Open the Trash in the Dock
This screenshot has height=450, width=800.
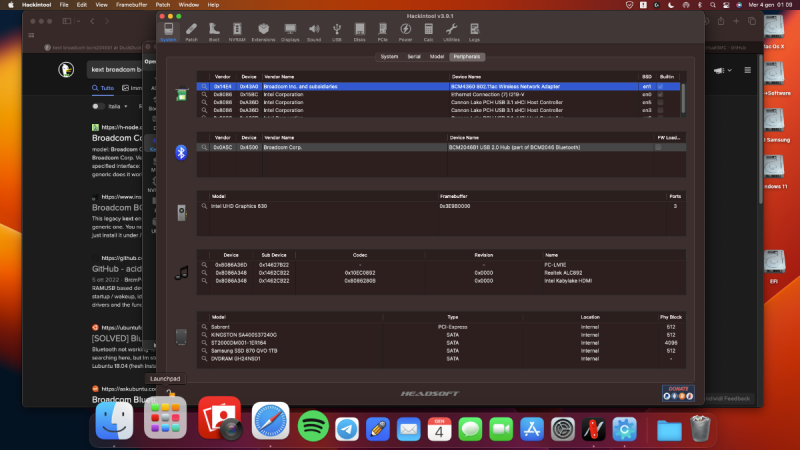point(700,428)
